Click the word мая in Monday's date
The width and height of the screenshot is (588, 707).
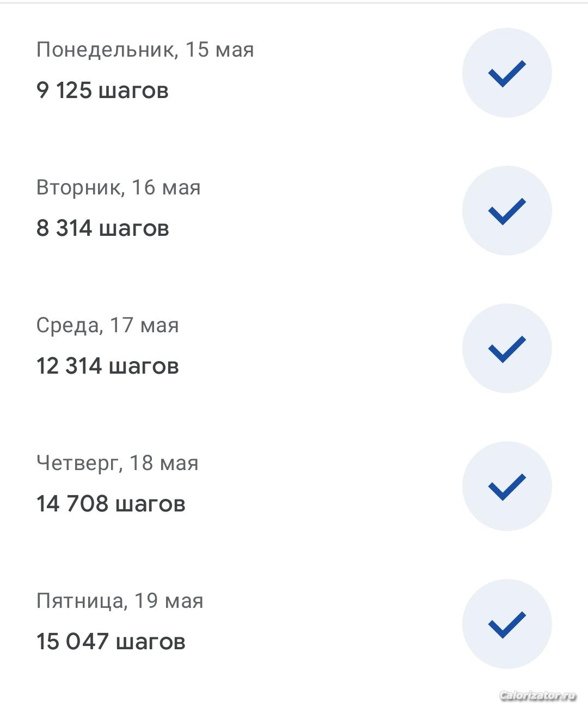tap(235, 50)
